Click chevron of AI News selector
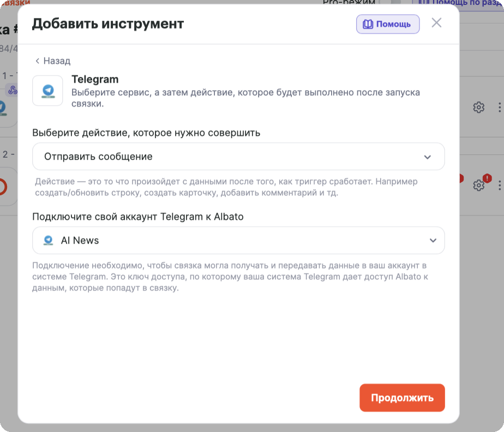The width and height of the screenshot is (504, 432). pos(433,241)
